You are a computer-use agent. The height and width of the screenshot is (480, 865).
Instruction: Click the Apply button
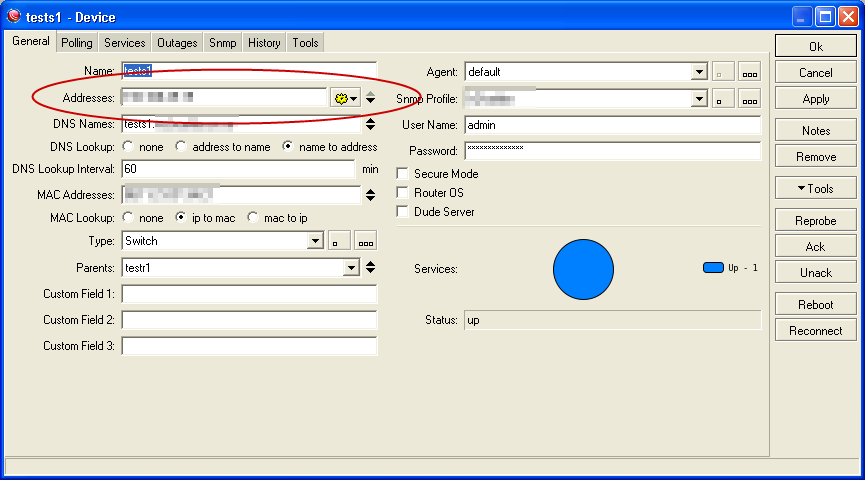pos(816,99)
